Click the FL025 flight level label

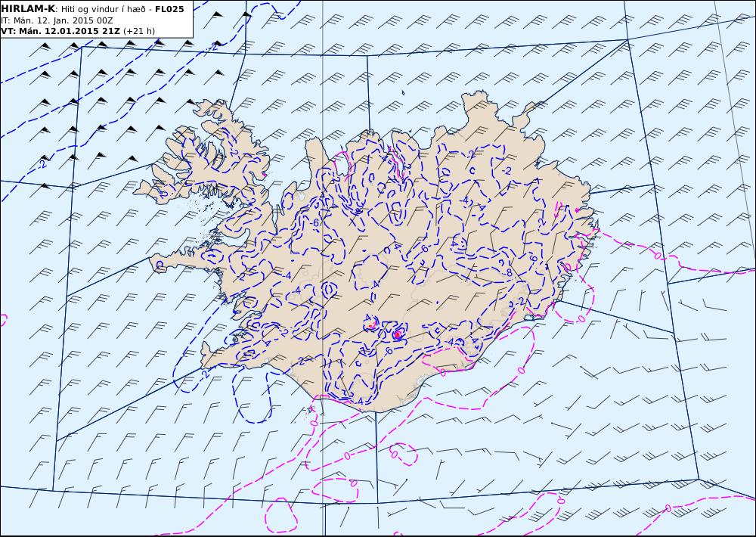(169, 9)
